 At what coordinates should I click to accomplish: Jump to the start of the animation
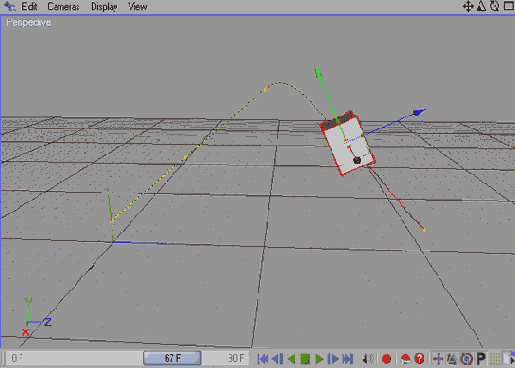pyautogui.click(x=263, y=359)
